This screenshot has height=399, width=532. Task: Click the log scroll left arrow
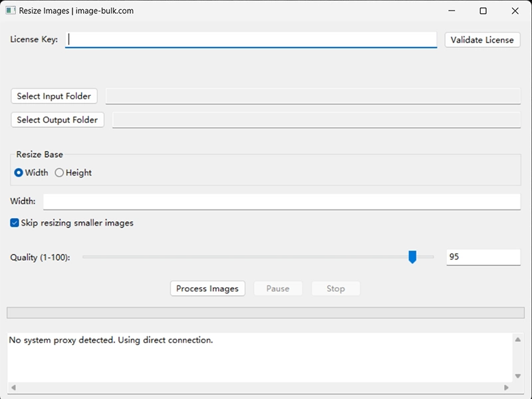[13, 388]
